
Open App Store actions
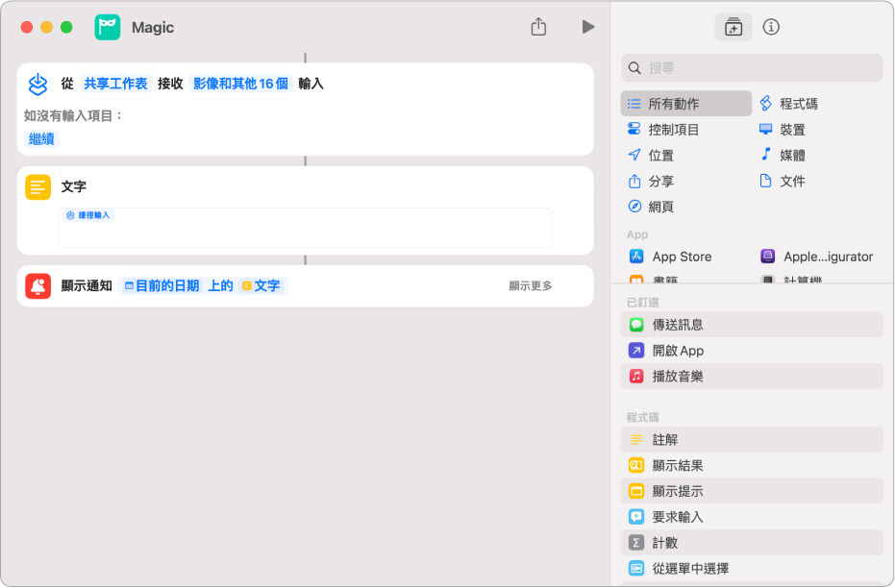pos(670,257)
